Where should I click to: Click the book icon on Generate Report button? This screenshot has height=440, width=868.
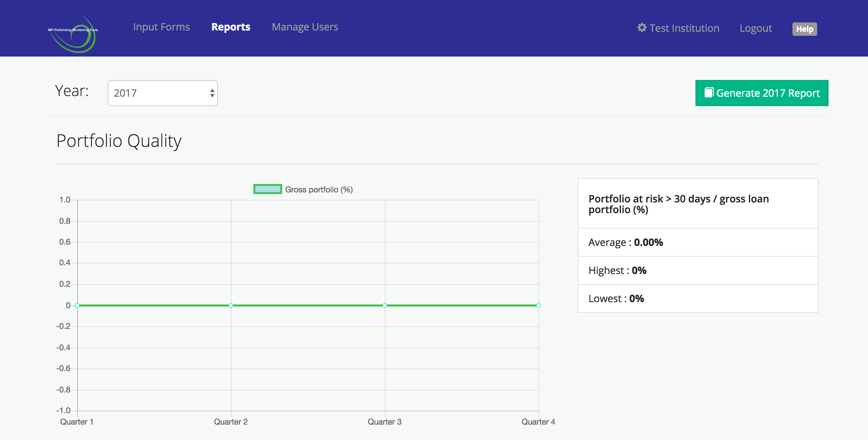click(x=709, y=92)
